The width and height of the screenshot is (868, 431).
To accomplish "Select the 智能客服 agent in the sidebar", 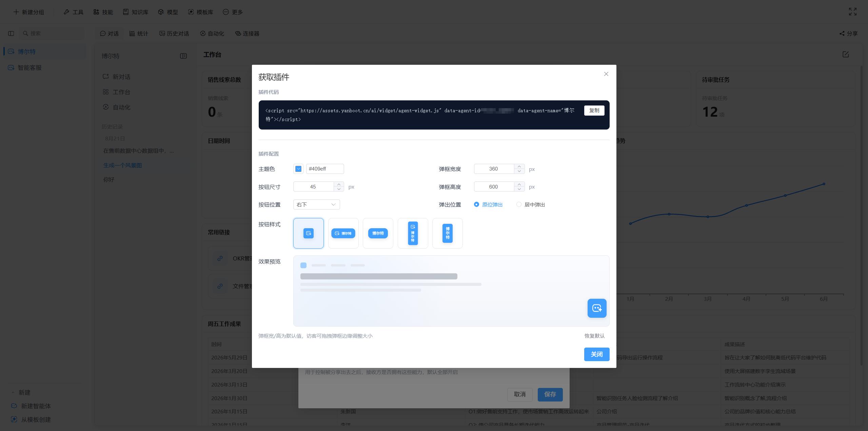I will (x=45, y=68).
